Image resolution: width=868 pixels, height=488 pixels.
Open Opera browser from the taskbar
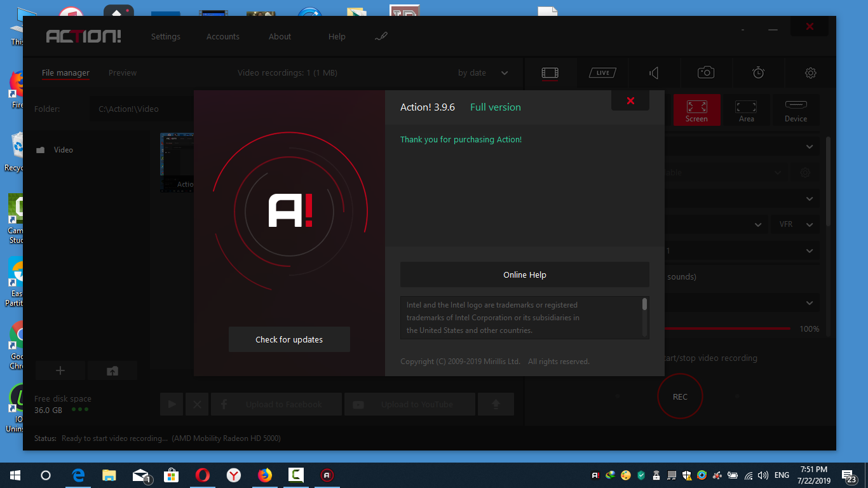(203, 475)
